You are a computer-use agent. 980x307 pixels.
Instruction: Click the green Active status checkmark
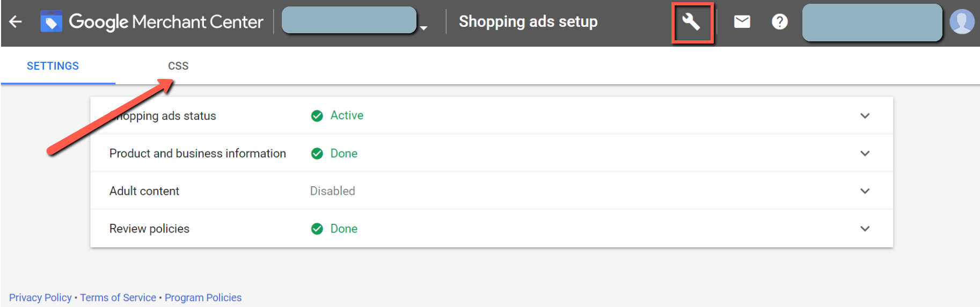[317, 116]
